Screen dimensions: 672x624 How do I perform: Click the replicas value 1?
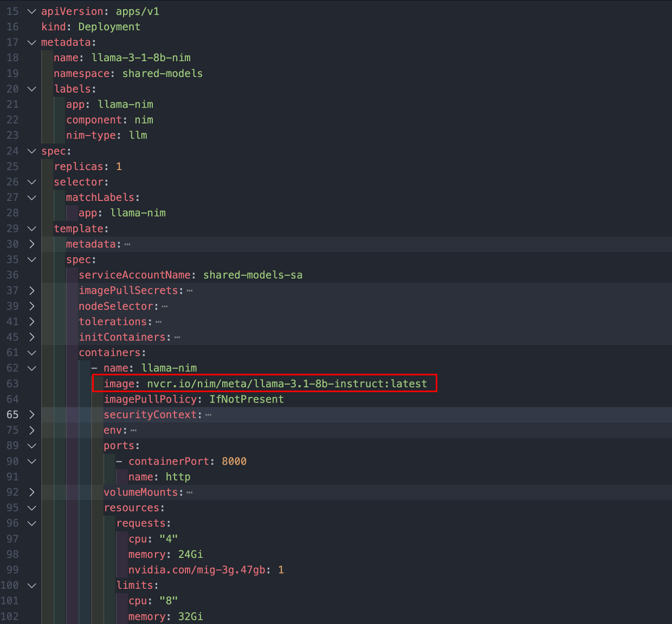(x=119, y=166)
